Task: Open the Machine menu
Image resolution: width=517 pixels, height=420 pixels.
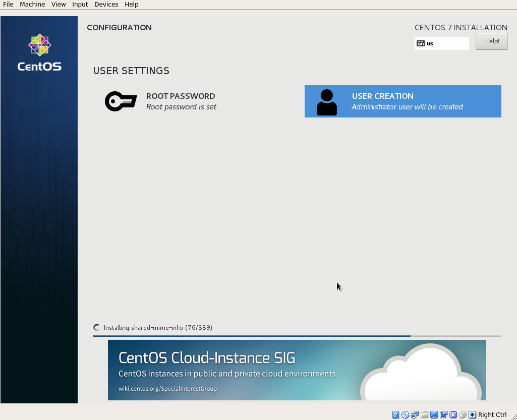Action: point(32,4)
